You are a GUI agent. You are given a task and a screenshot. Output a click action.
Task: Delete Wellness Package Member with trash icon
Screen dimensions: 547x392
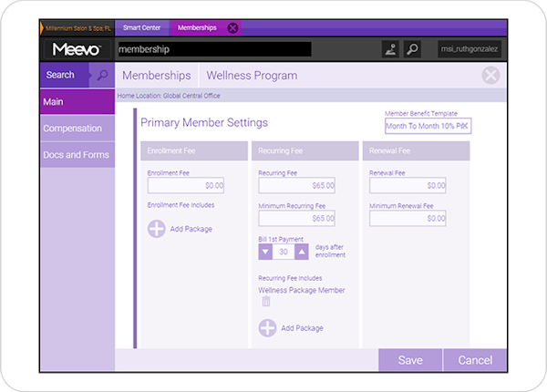[x=266, y=301]
